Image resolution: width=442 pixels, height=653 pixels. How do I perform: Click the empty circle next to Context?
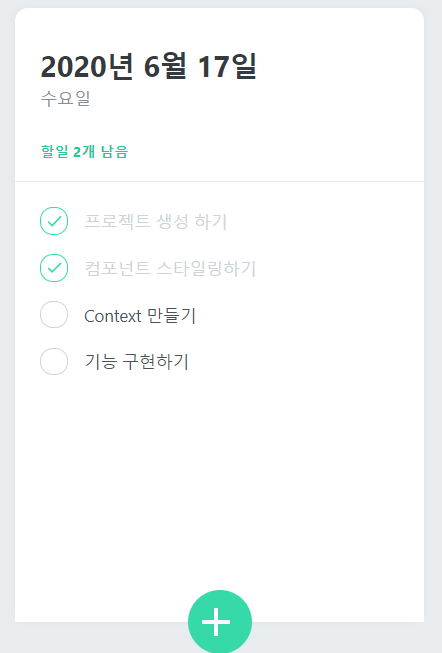54,315
